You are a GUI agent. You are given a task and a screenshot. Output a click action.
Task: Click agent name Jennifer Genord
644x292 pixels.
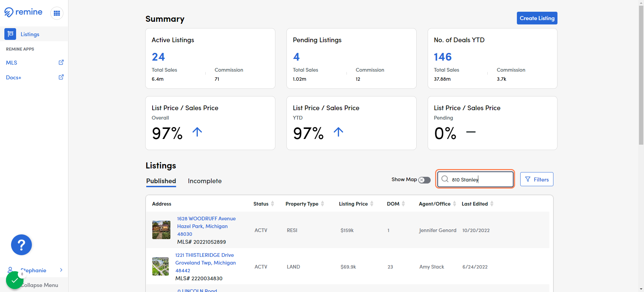click(438, 230)
